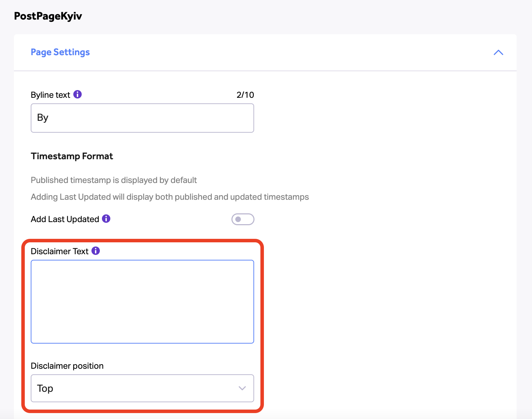Click info icon next to Add Last Updated
Image resolution: width=532 pixels, height=419 pixels.
(106, 219)
